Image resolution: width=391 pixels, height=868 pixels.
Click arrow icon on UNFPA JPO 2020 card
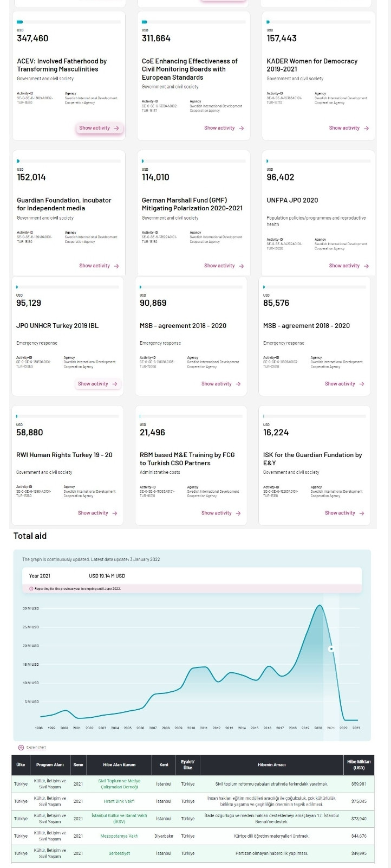coord(366,266)
